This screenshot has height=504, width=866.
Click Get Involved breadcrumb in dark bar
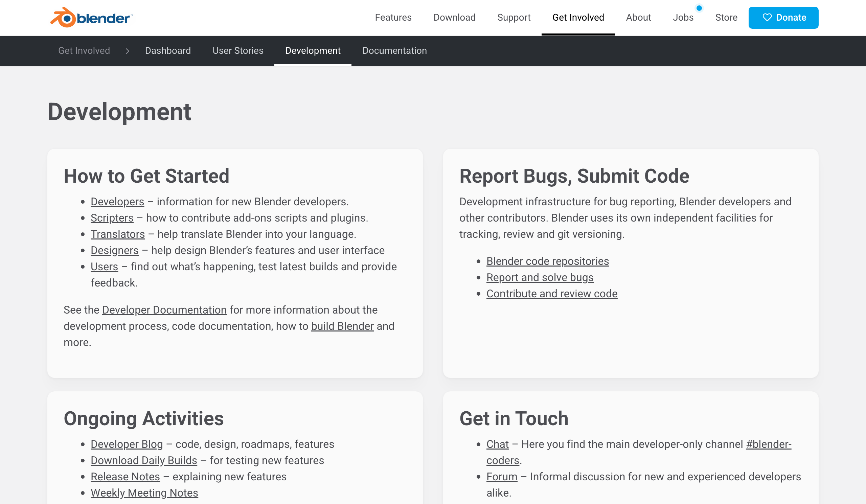point(84,50)
